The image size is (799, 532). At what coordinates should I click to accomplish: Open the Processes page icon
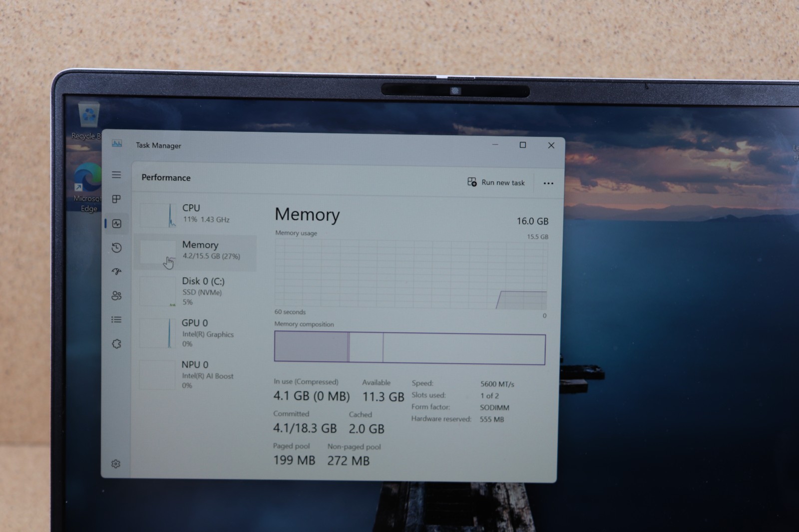point(116,199)
